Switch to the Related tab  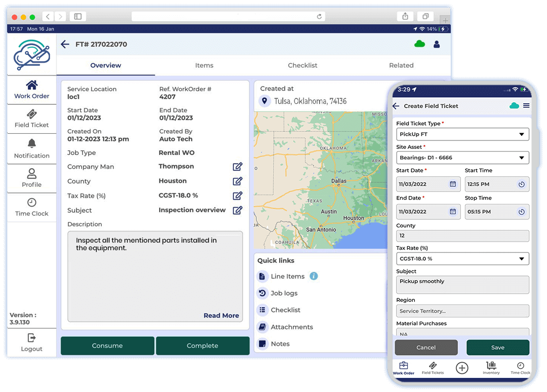click(x=401, y=65)
